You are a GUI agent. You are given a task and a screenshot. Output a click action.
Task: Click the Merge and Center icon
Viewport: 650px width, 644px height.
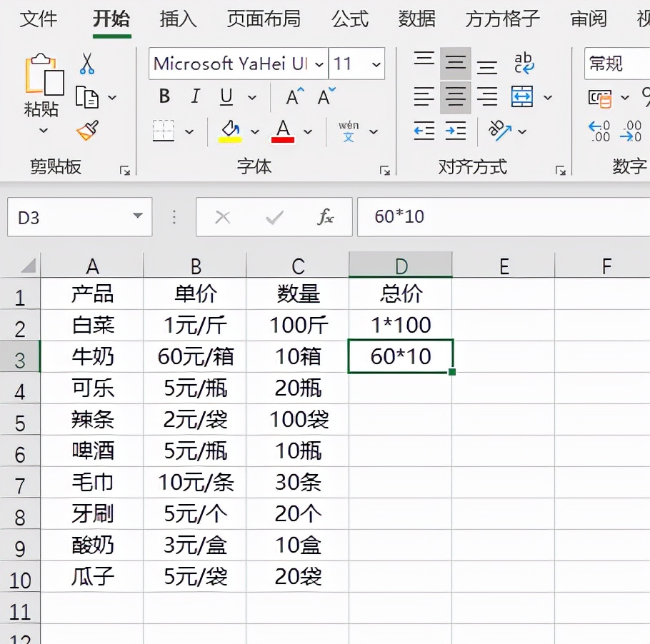click(x=524, y=96)
